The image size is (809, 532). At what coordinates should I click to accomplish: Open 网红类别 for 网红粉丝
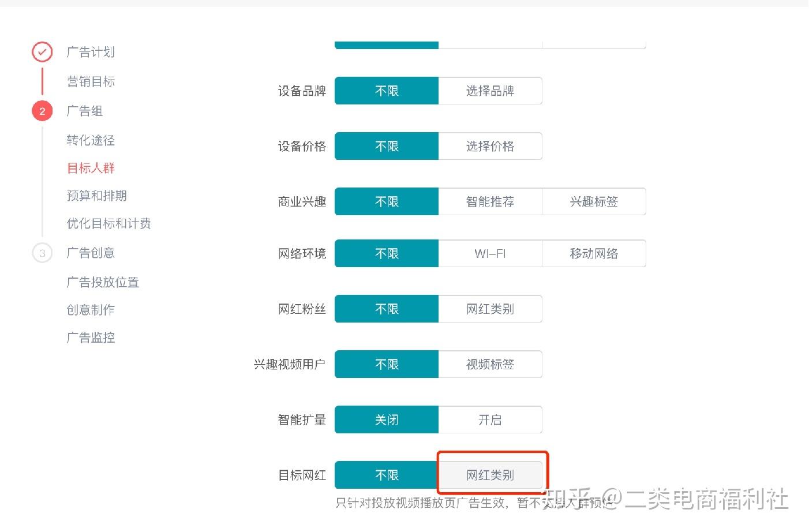coord(490,309)
